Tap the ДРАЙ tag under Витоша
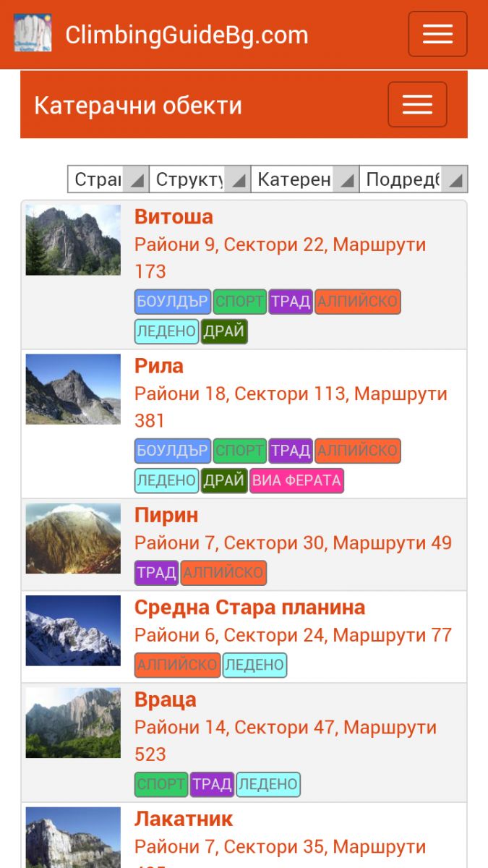Image resolution: width=488 pixels, height=868 pixels. [x=224, y=332]
